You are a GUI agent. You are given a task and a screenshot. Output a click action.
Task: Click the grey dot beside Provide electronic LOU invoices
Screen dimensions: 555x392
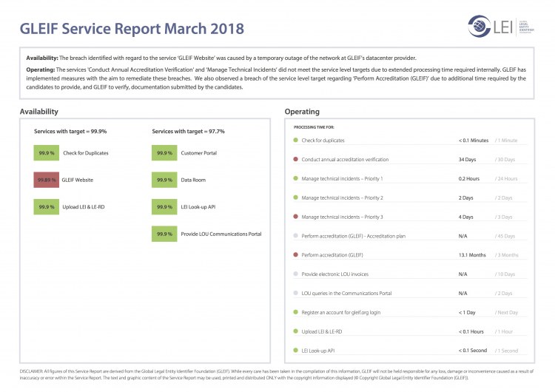click(295, 274)
